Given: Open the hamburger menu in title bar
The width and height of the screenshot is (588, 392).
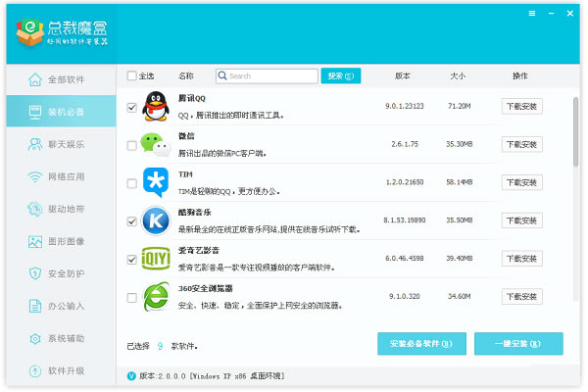Looking at the screenshot, I should click(532, 14).
